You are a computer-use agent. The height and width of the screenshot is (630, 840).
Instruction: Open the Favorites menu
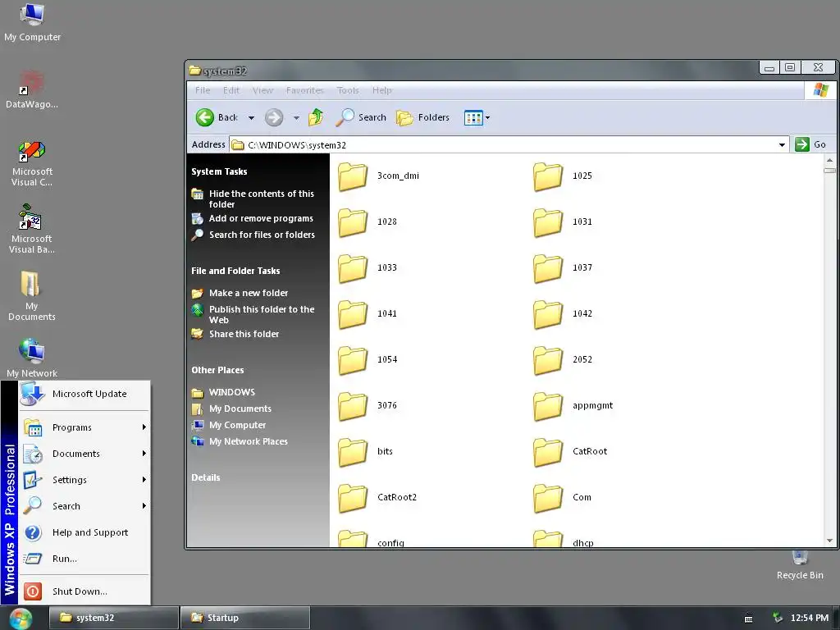coord(305,90)
